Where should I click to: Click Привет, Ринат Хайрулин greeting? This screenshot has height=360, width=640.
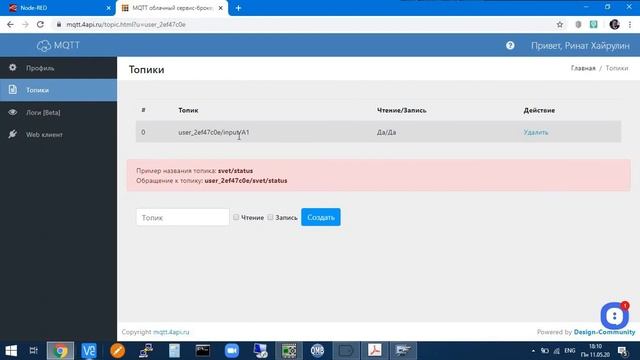click(580, 46)
